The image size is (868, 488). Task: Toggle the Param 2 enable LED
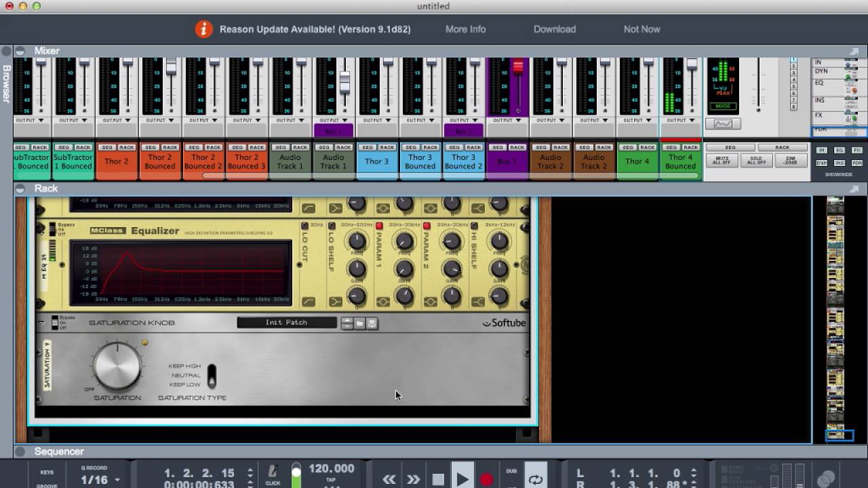tap(427, 226)
